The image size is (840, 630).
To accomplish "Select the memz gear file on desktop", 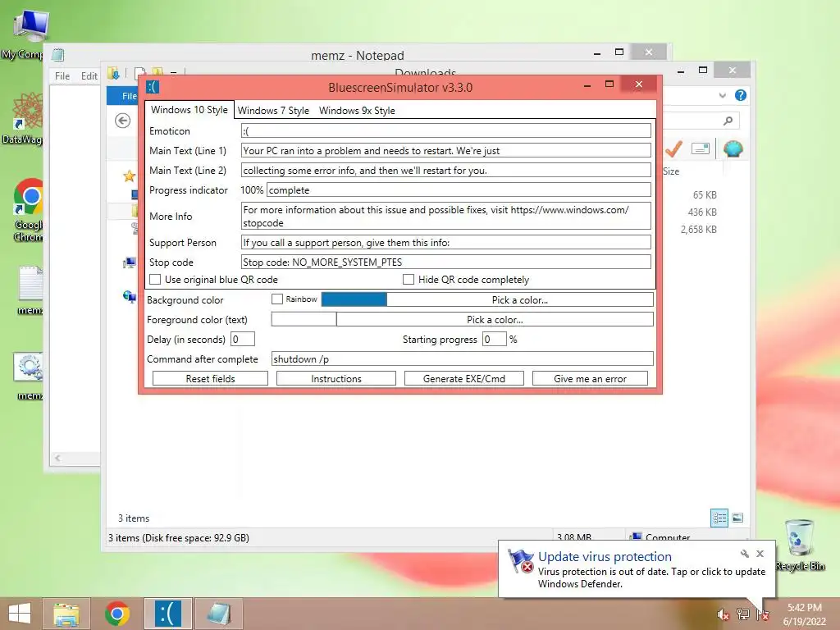I will pyautogui.click(x=29, y=376).
